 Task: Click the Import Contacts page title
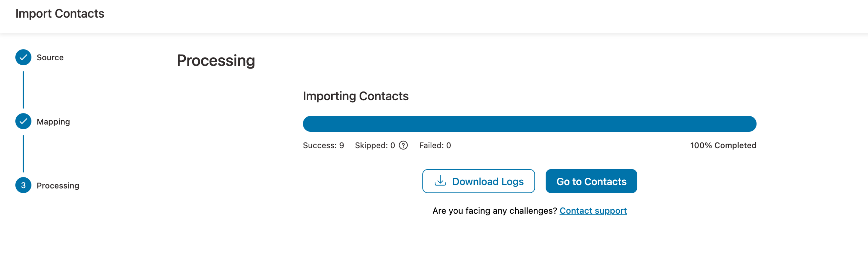(60, 13)
